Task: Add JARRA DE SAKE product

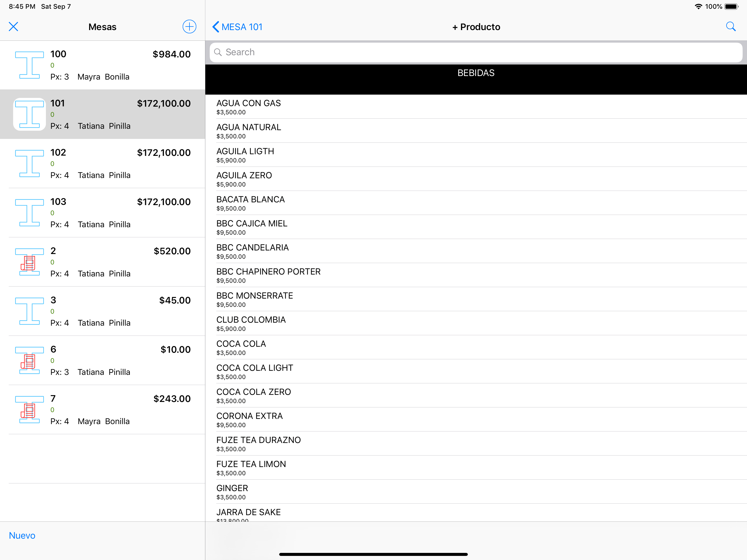Action: 476,513
